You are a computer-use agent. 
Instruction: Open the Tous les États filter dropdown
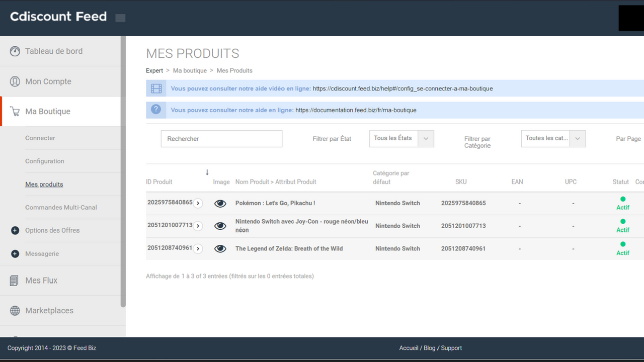click(x=401, y=139)
